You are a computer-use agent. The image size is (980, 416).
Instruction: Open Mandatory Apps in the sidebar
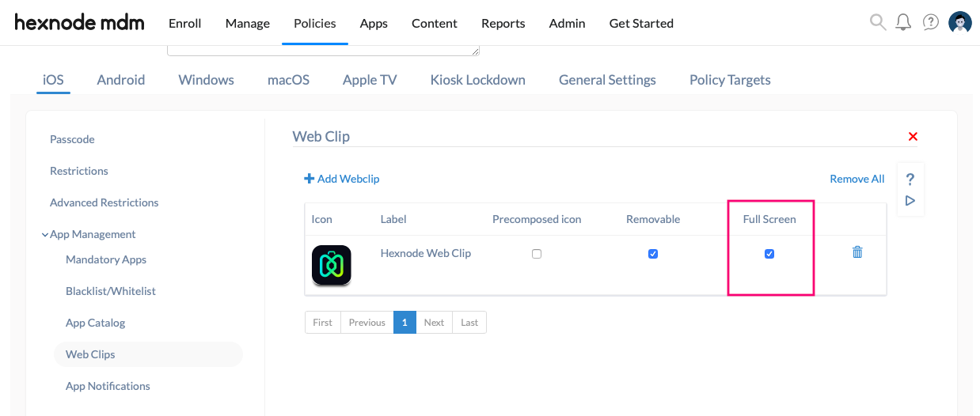click(106, 259)
